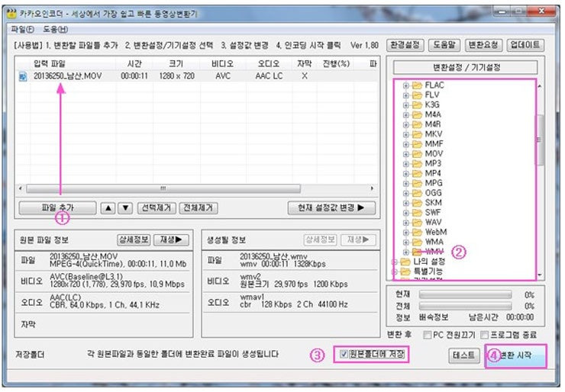Move the selected file down with the down arrow
This screenshot has height=392, width=565.
125,207
